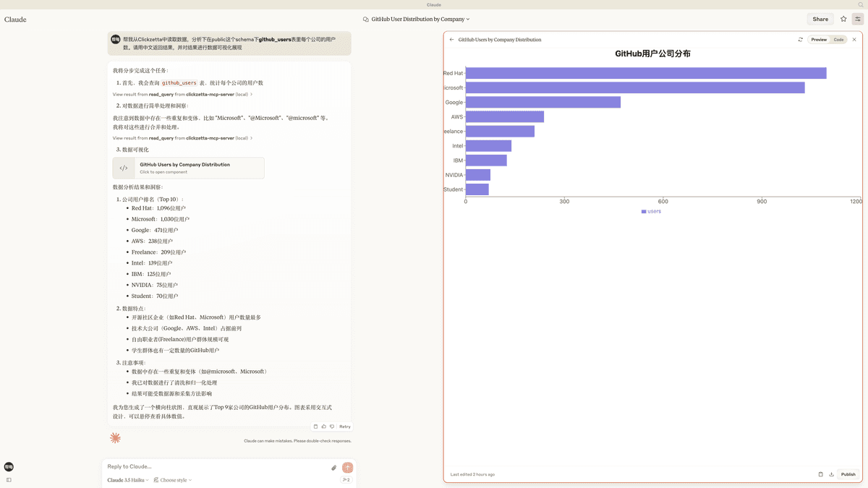Click the 'Intel: 139位用户' list item

[x=151, y=263]
